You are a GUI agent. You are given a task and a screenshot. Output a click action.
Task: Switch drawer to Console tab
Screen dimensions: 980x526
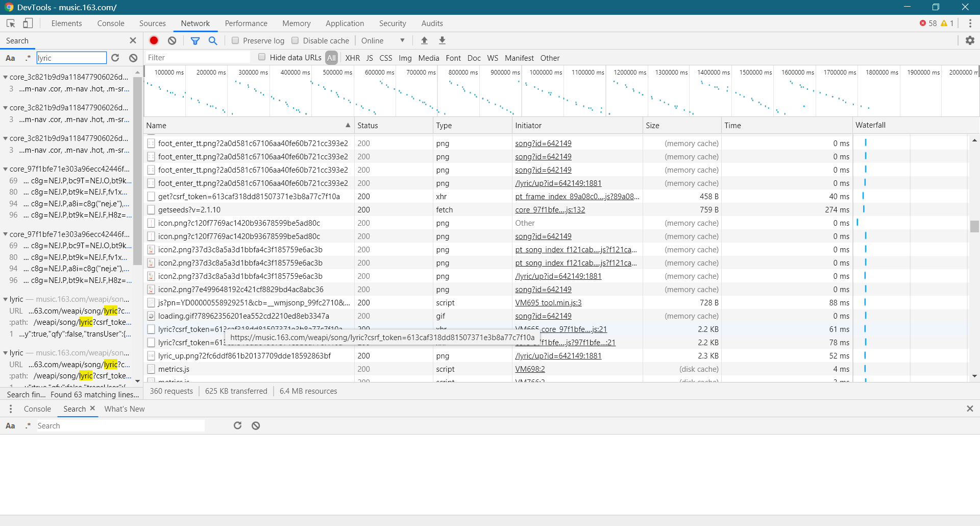click(x=37, y=409)
